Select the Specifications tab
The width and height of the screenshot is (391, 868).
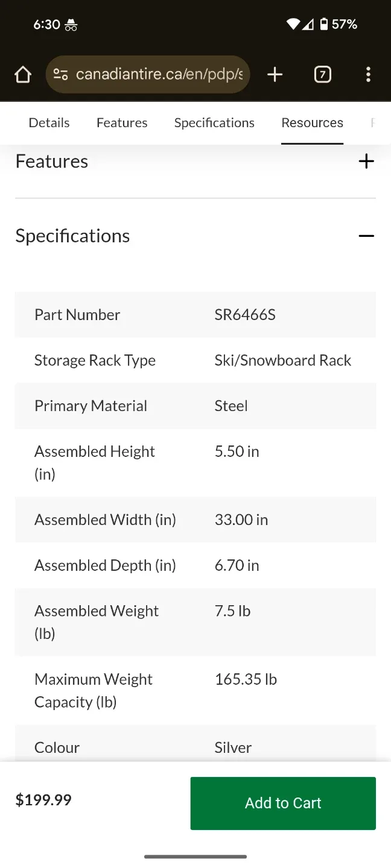tap(214, 122)
